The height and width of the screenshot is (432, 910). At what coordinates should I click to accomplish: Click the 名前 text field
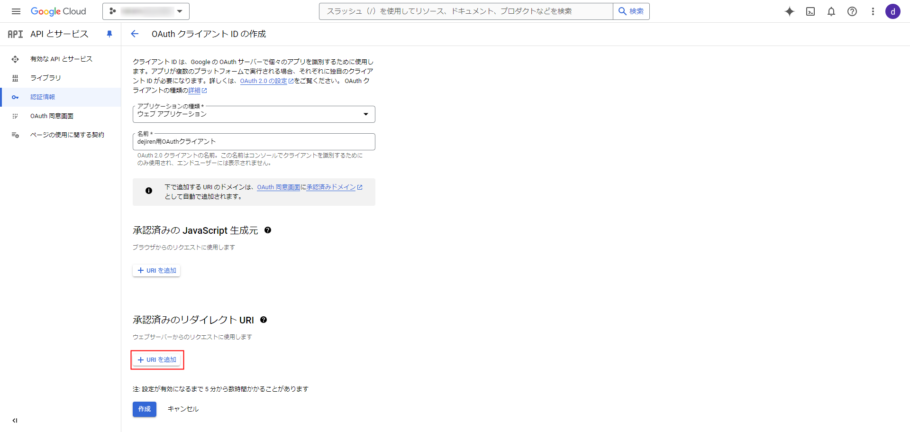pos(253,142)
